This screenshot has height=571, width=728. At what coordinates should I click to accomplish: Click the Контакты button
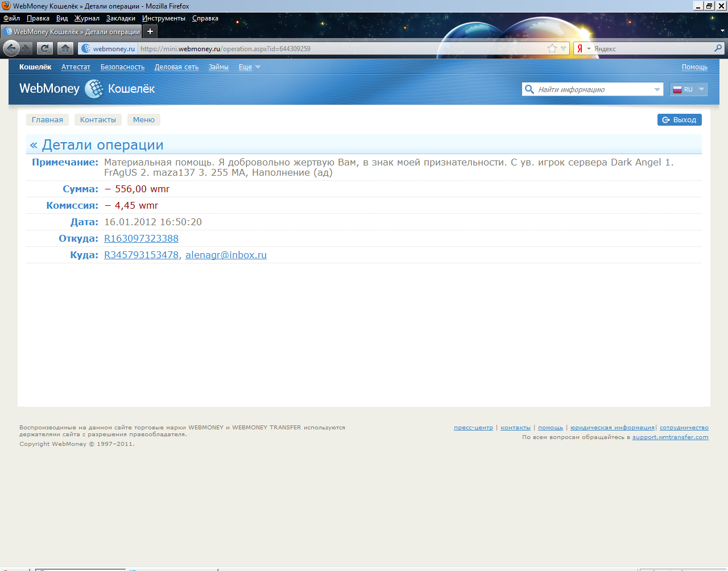[98, 119]
